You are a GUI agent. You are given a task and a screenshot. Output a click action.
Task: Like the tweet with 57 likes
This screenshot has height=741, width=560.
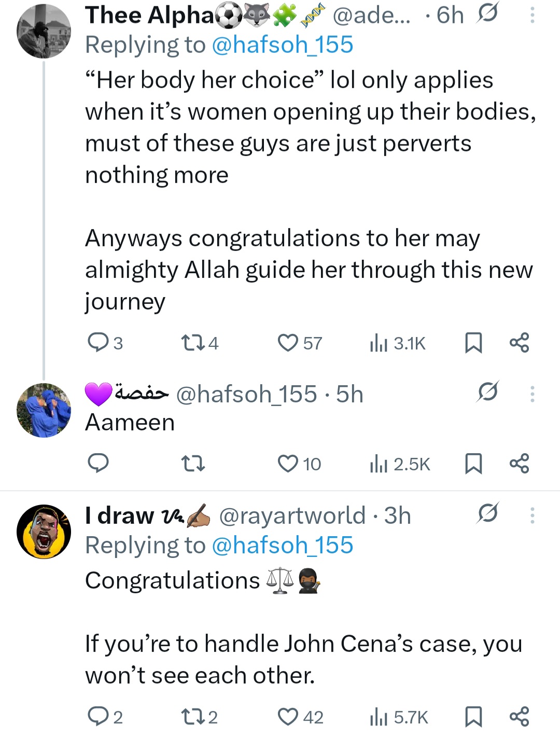[x=288, y=343]
